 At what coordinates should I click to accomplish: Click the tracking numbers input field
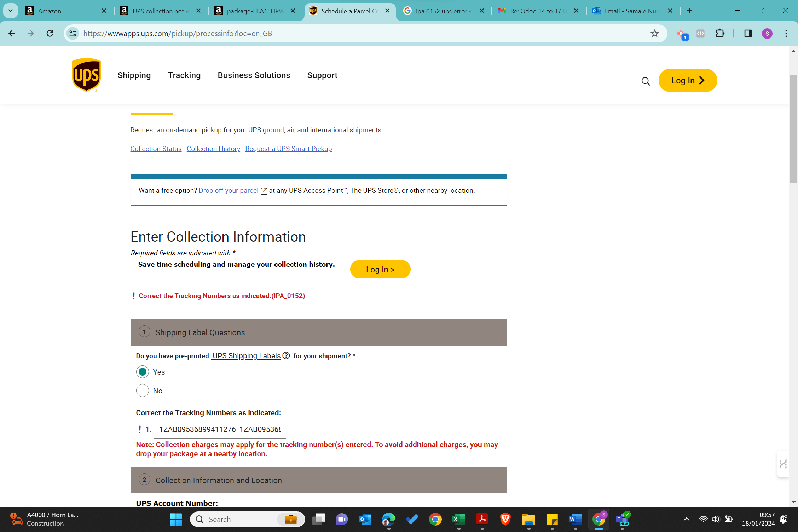point(220,429)
